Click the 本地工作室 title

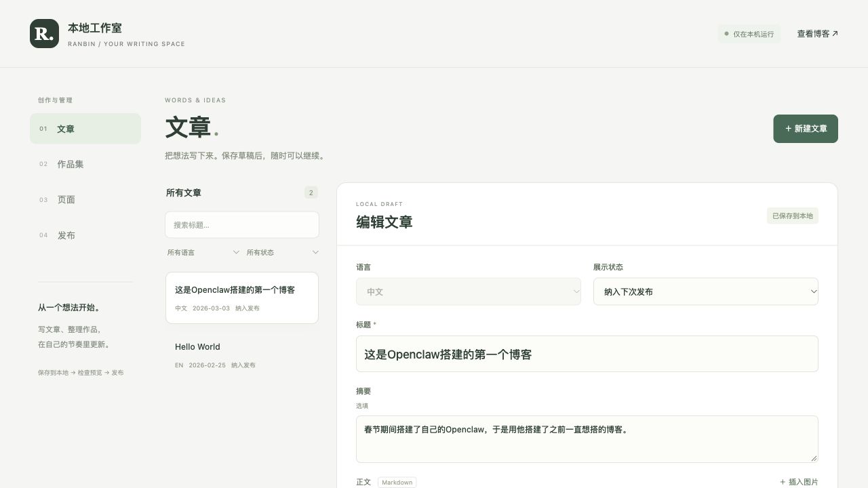(x=95, y=28)
